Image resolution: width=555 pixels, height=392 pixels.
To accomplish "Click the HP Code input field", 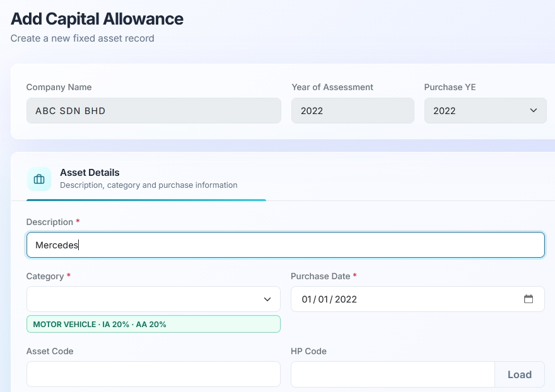I will (x=392, y=374).
